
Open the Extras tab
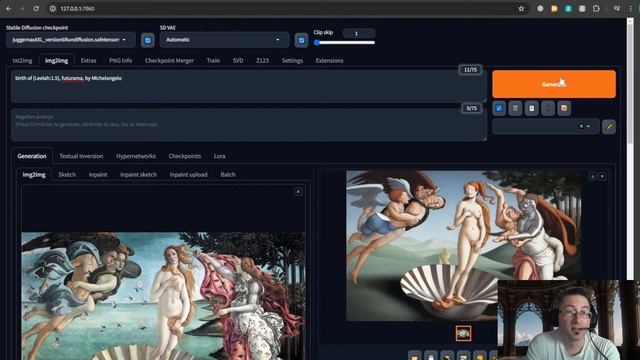[x=88, y=60]
